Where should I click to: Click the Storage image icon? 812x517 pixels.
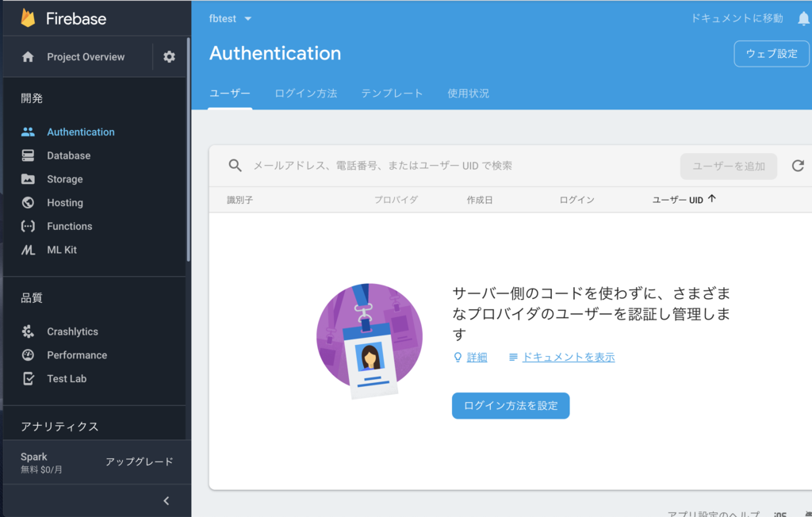click(28, 179)
